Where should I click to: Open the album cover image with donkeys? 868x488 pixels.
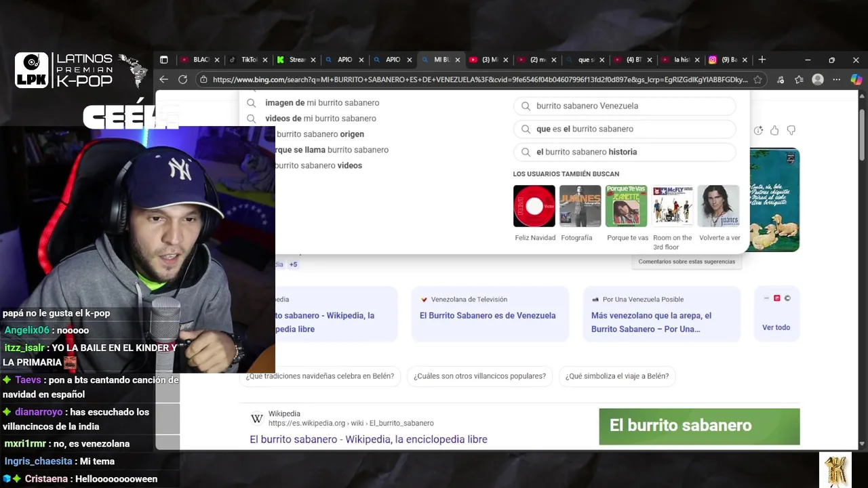pyautogui.click(x=774, y=200)
